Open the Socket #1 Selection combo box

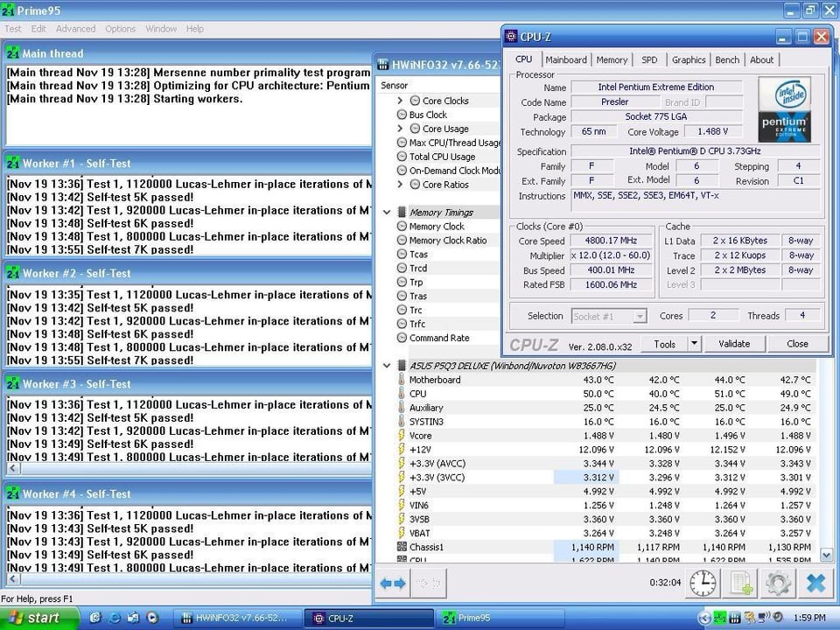[609, 317]
